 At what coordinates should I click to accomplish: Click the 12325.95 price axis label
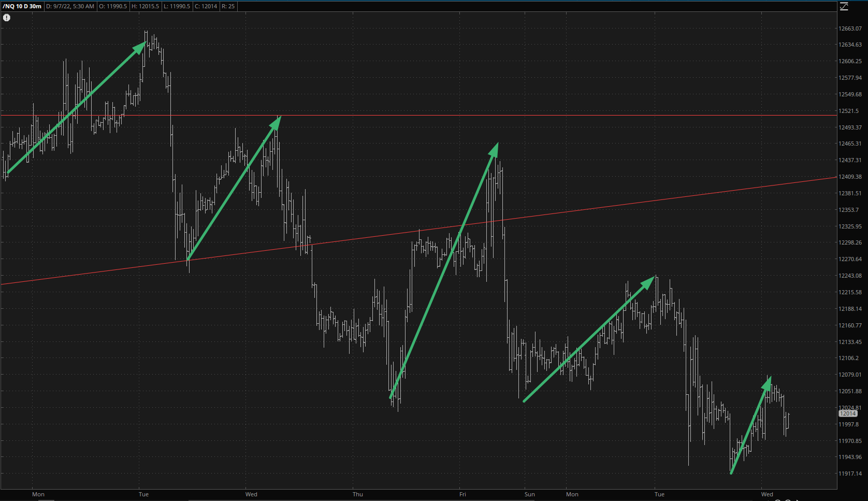(850, 226)
